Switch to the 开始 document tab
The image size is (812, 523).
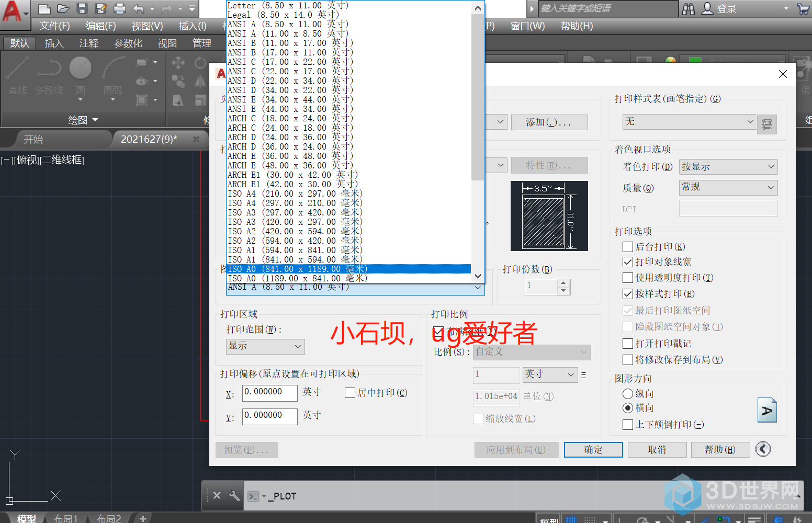coord(33,139)
